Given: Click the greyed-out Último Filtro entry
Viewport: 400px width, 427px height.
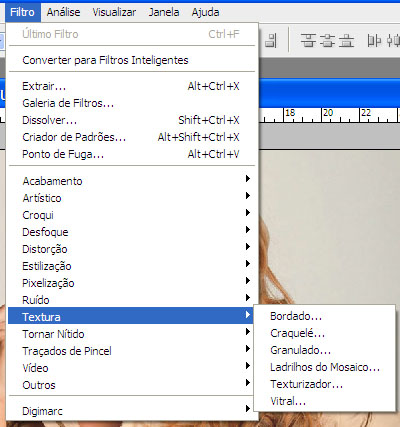Looking at the screenshot, I should click(132, 34).
